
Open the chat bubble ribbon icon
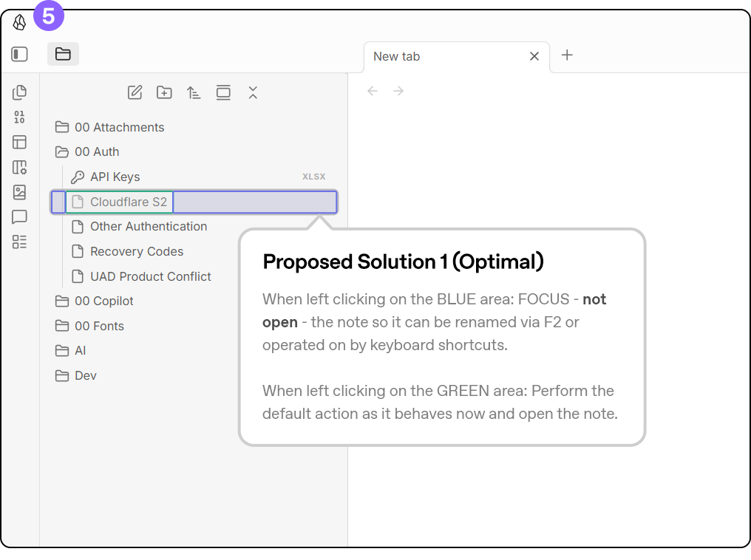coord(19,217)
